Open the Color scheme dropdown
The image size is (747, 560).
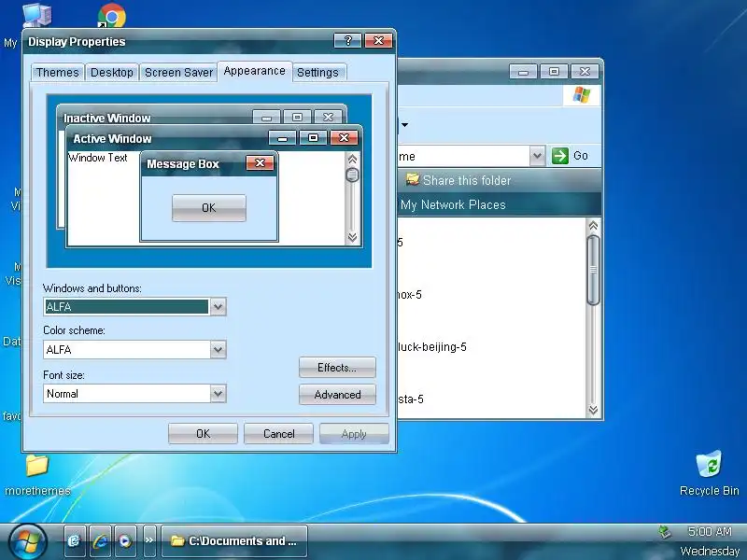click(218, 349)
